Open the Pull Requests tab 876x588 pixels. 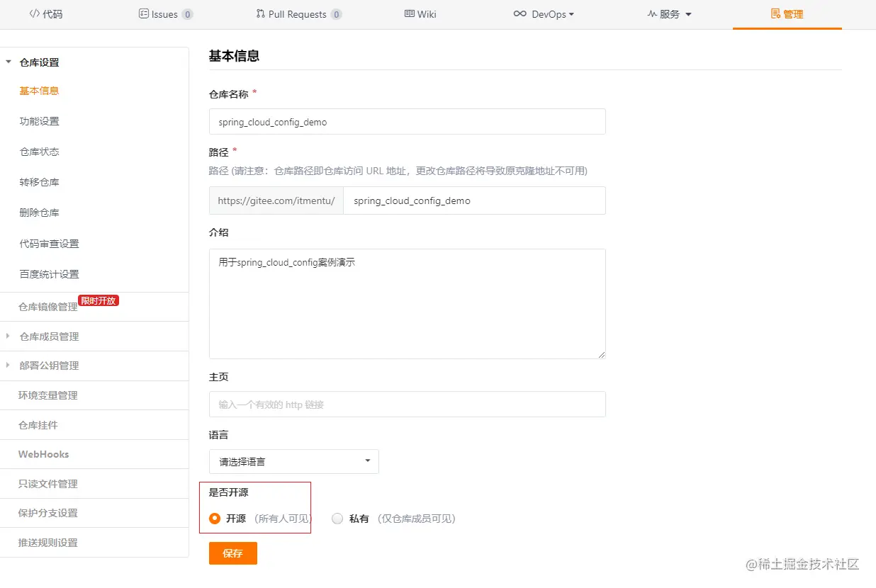tap(298, 14)
